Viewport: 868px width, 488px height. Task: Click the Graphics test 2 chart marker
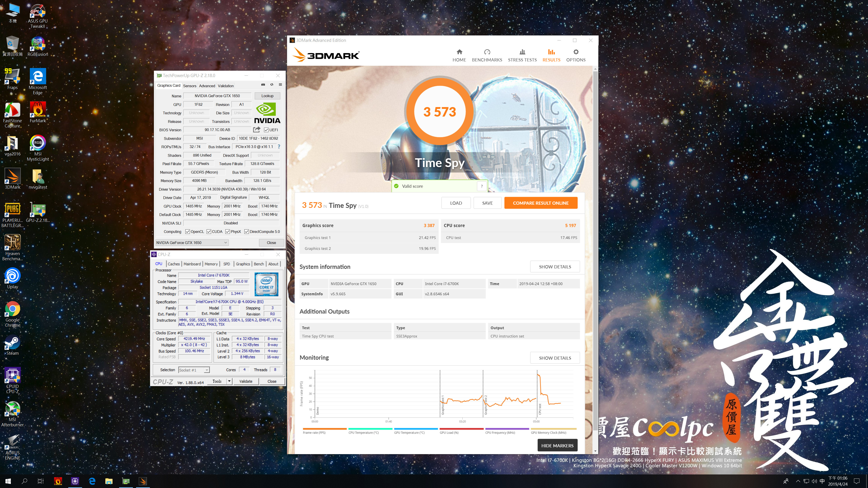(486, 405)
